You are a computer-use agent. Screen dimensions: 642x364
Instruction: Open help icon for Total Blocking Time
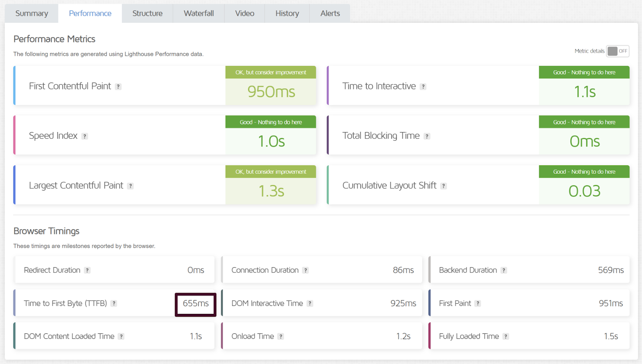pos(427,136)
